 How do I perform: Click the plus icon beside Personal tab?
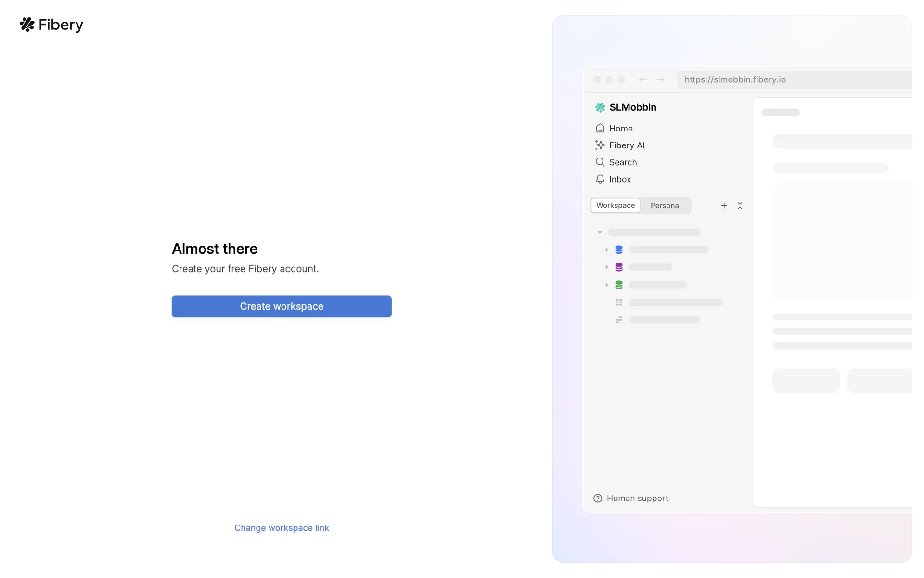tap(724, 206)
